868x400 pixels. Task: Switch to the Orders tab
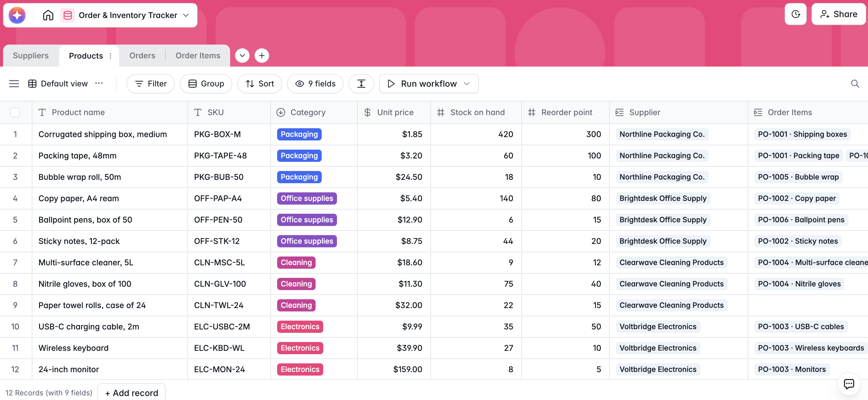tap(142, 56)
